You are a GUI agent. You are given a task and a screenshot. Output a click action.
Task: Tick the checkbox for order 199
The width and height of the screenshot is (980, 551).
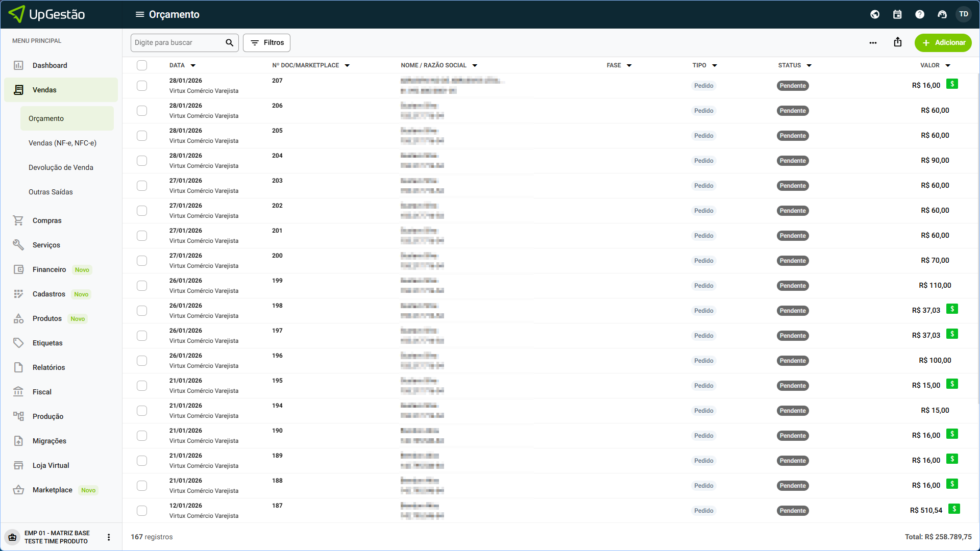[x=142, y=286]
